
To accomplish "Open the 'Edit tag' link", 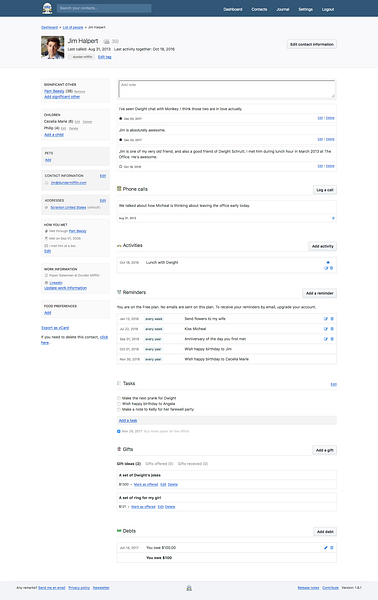I will [x=104, y=57].
